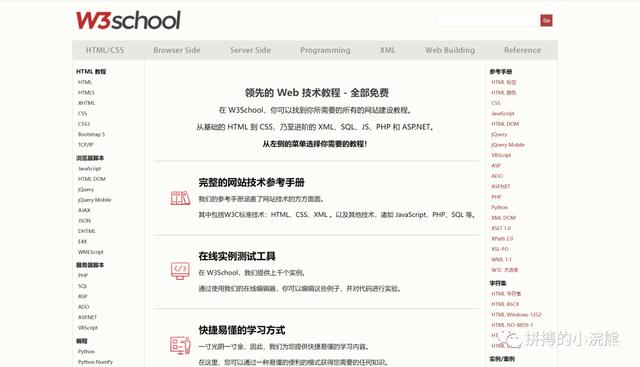Open the HTML ISO-8859-1 charset link
The height and width of the screenshot is (367, 640).
(512, 325)
